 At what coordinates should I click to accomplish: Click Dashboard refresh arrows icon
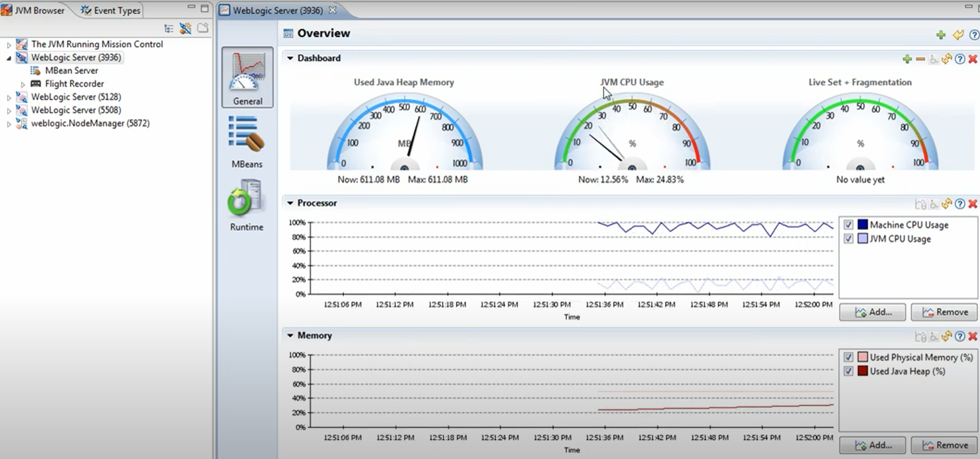click(947, 59)
